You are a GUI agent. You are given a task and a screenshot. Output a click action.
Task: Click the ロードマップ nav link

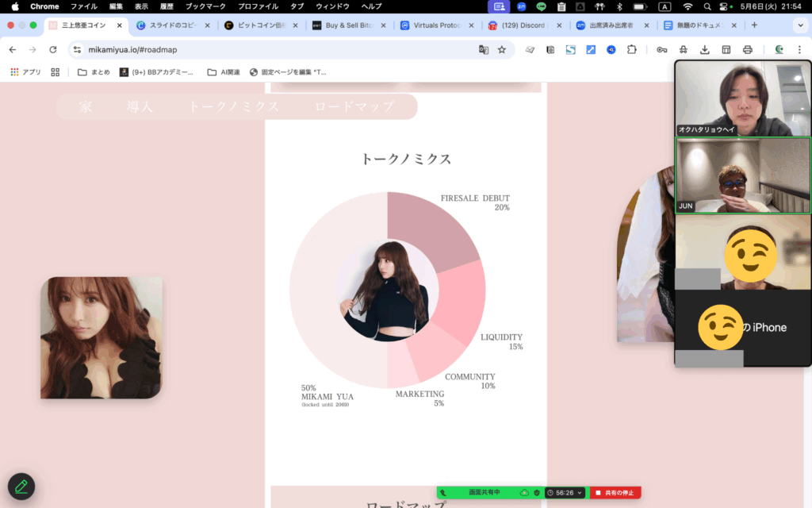pos(355,107)
